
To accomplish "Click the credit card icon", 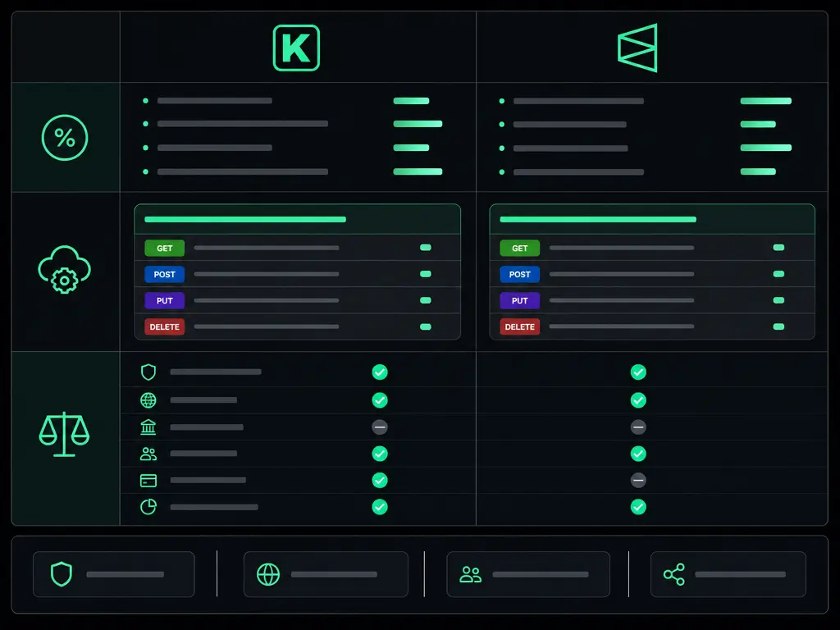I will [148, 481].
